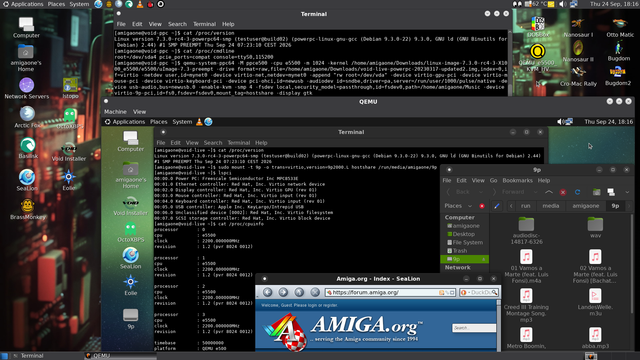Screen dimensions: 640x360
Task: Click VLC cone launcher in top panel
Action: pos(140,4)
